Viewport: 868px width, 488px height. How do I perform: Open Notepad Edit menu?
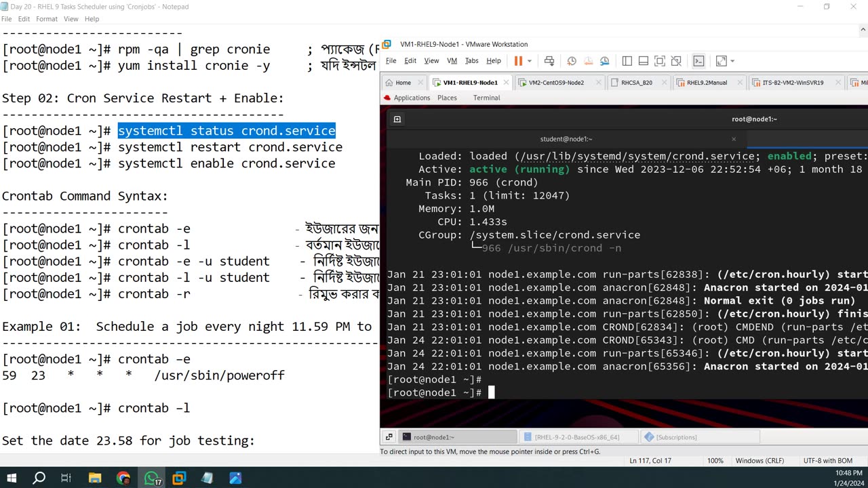(x=24, y=19)
